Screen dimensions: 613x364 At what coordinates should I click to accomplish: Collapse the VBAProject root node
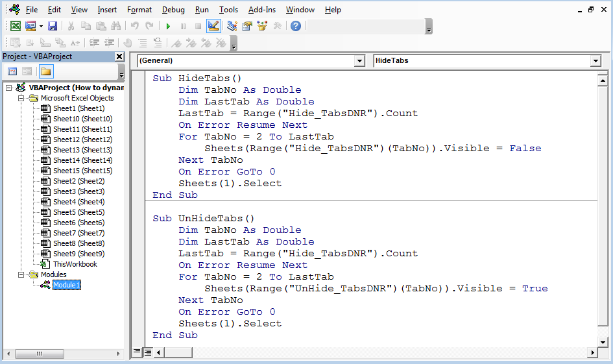tap(8, 88)
